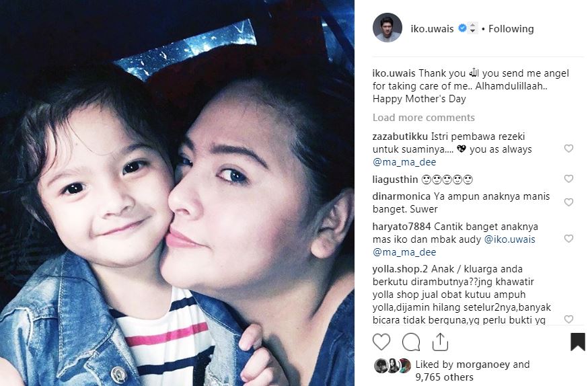Open the comment speech bubble icon

click(411, 342)
